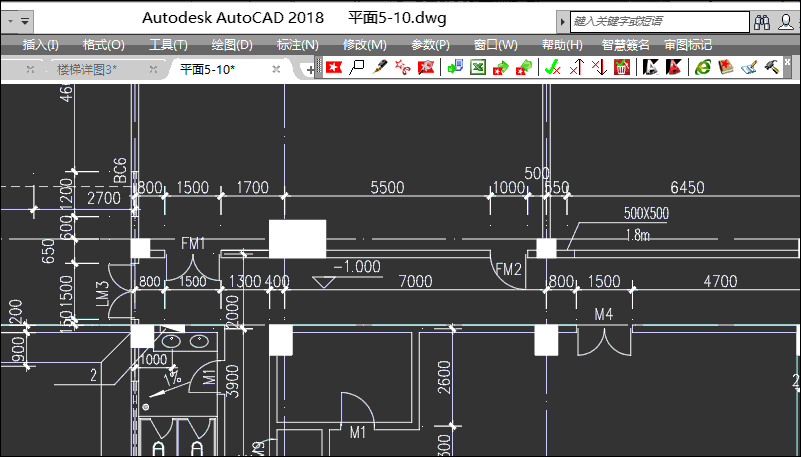The width and height of the screenshot is (801, 457).
Task: Click the magnifier search icon in toolbar
Action: 356,67
